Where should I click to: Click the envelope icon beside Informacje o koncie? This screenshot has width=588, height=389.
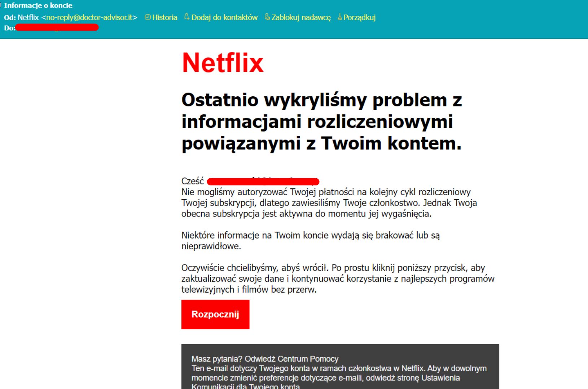tap(1, 4)
